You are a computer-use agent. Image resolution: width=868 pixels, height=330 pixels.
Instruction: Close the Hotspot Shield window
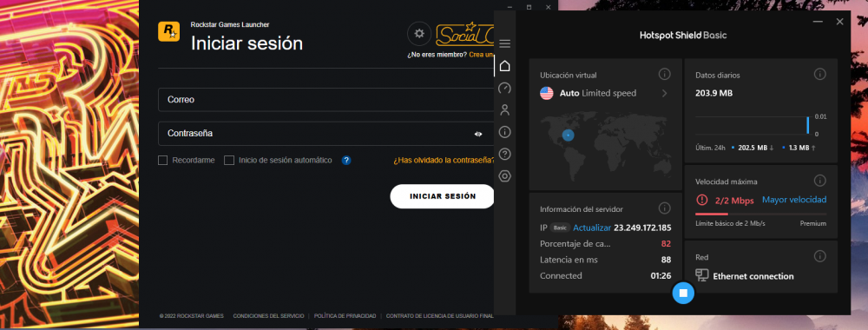839,22
